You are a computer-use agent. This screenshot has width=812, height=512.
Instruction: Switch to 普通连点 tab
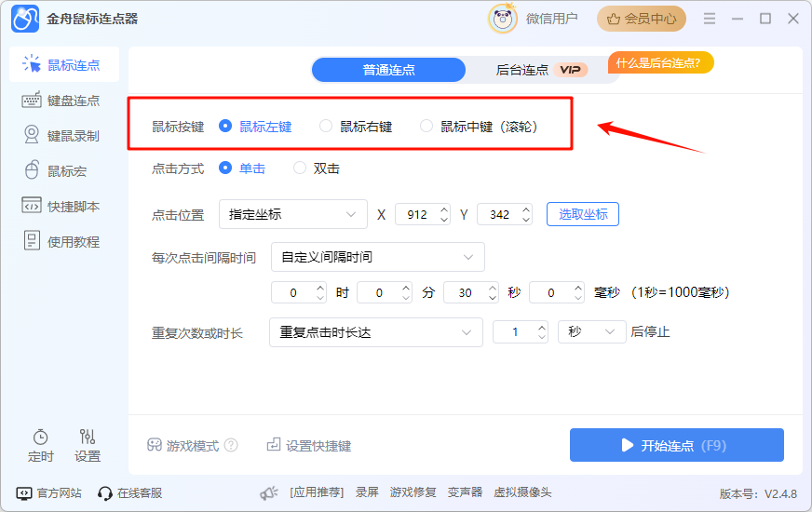[x=388, y=70]
